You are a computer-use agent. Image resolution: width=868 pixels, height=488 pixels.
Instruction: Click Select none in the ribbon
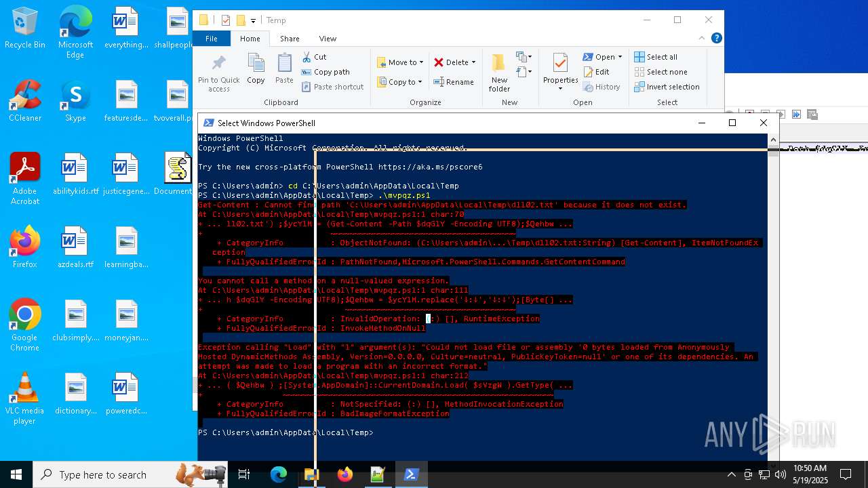pyautogui.click(x=660, y=72)
